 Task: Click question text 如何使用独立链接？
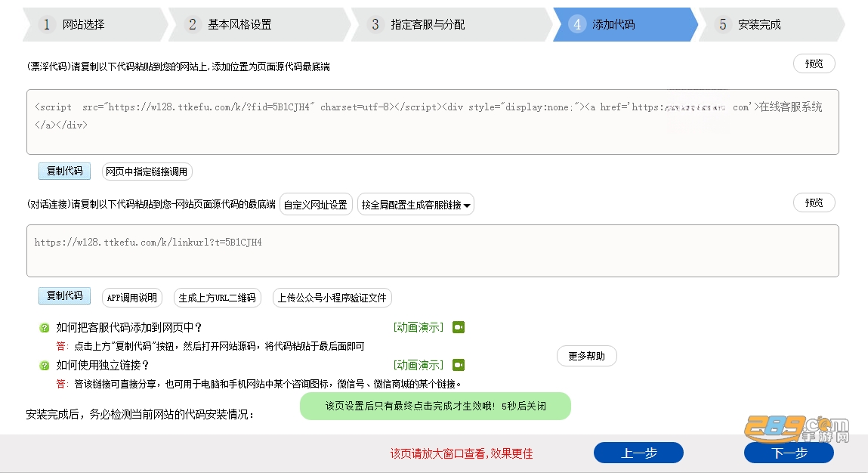tap(103, 365)
